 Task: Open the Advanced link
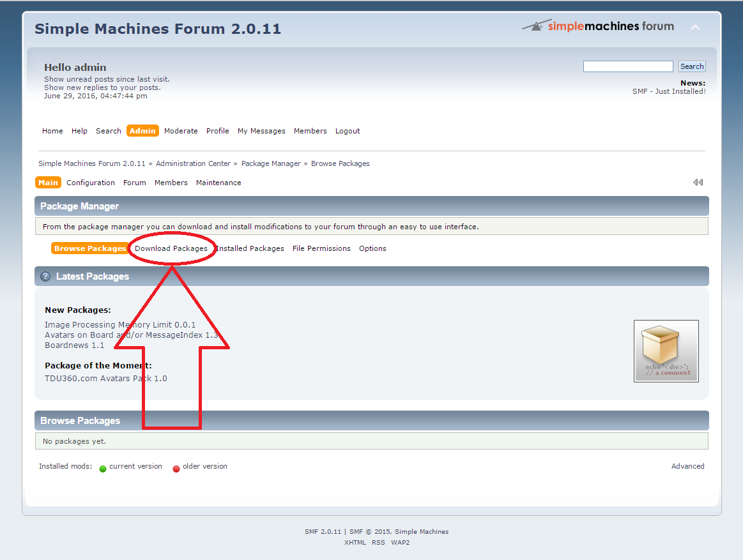tap(687, 466)
